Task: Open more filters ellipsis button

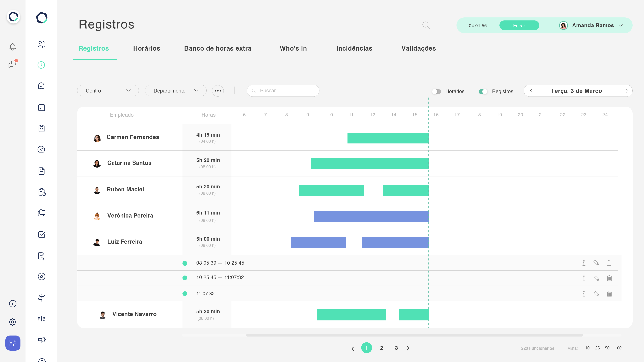Action: click(x=218, y=91)
